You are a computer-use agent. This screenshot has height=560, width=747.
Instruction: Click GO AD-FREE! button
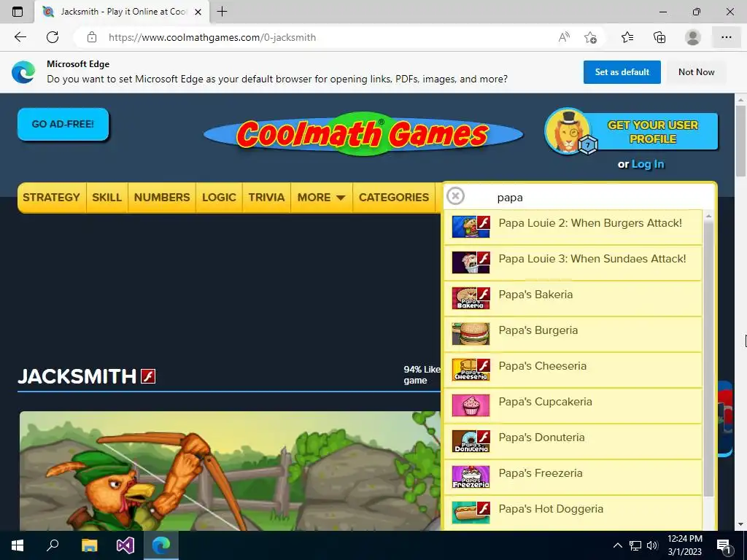pos(63,124)
